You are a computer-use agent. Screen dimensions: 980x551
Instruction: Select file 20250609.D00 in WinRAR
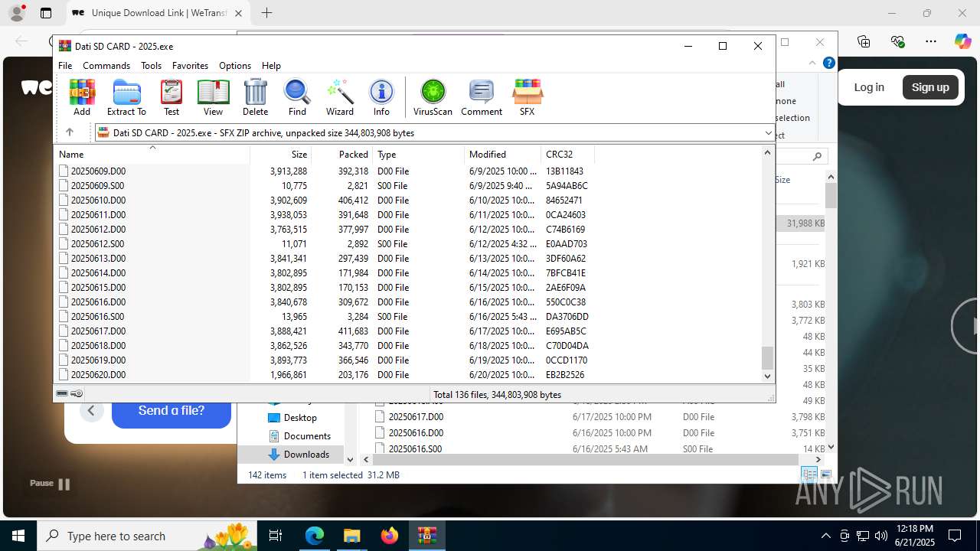(98, 171)
